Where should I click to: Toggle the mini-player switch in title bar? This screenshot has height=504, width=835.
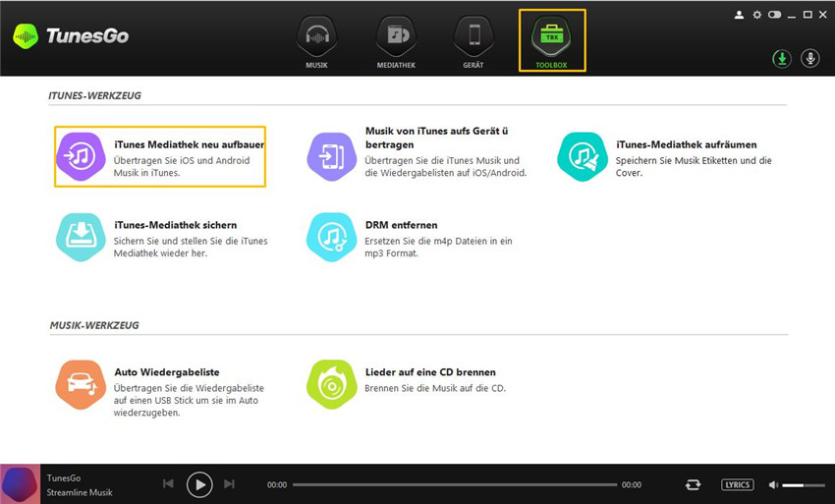774,15
